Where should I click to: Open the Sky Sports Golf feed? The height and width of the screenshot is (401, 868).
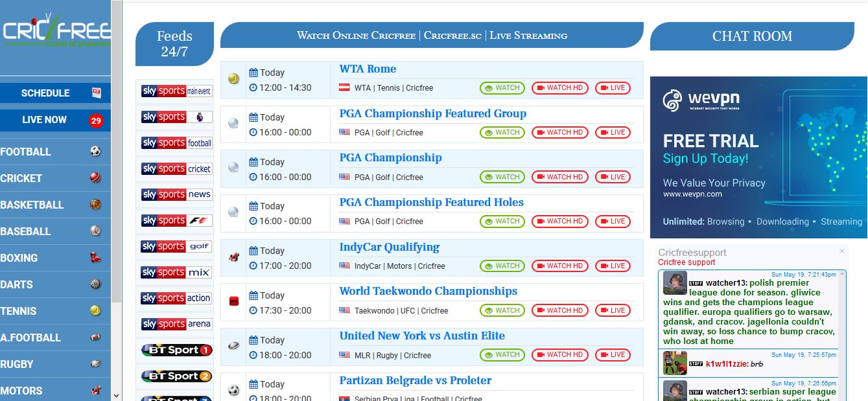point(176,247)
